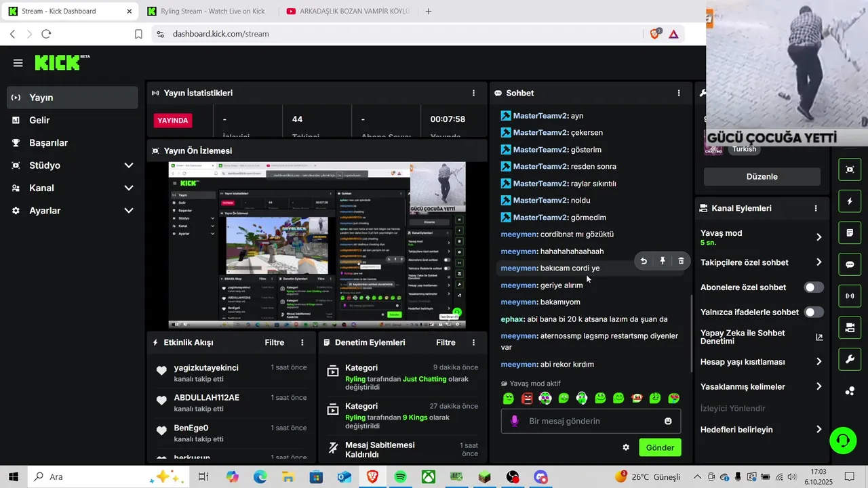Insert the heart-eyes emote at row end
The height and width of the screenshot is (488, 868).
click(x=673, y=398)
